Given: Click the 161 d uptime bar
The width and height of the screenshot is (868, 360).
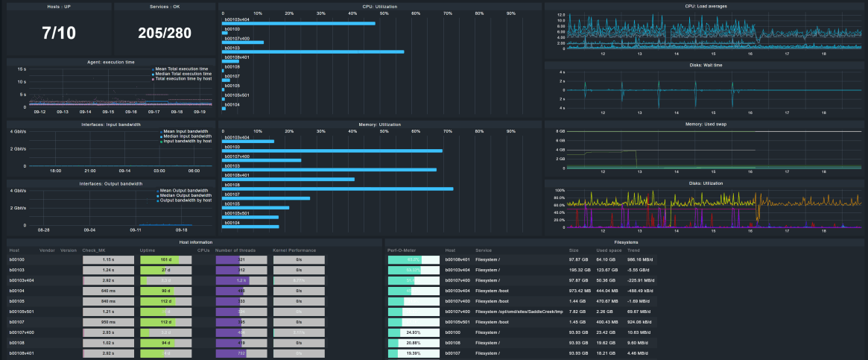Looking at the screenshot, I should point(165,259).
